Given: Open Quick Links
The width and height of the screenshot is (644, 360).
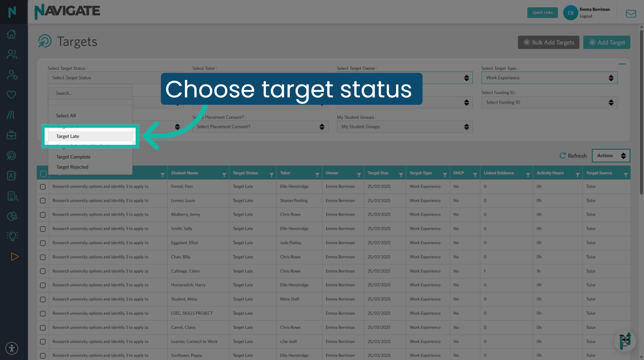Looking at the screenshot, I should pyautogui.click(x=542, y=13).
